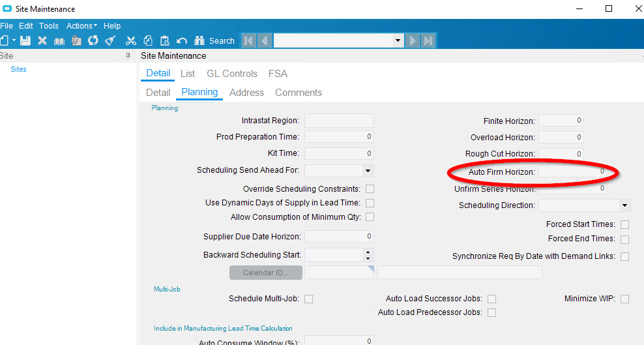Screen dimensions: 644x345
Task: Click the Clear broom icon
Action: pyautogui.click(x=110, y=40)
